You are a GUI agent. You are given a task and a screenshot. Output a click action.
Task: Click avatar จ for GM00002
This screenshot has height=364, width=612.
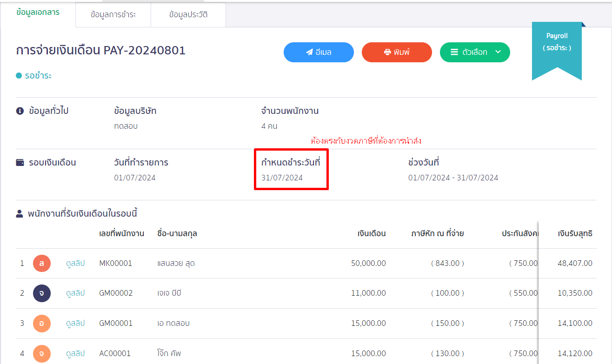click(41, 293)
